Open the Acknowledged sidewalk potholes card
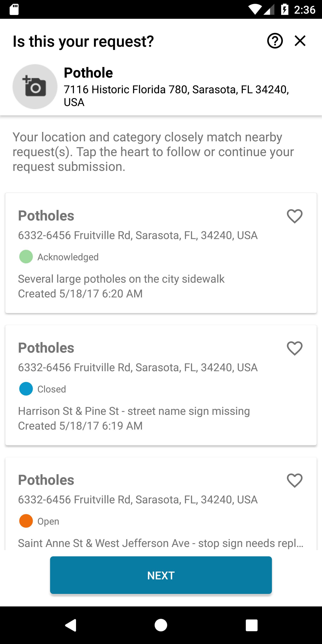 (161, 253)
